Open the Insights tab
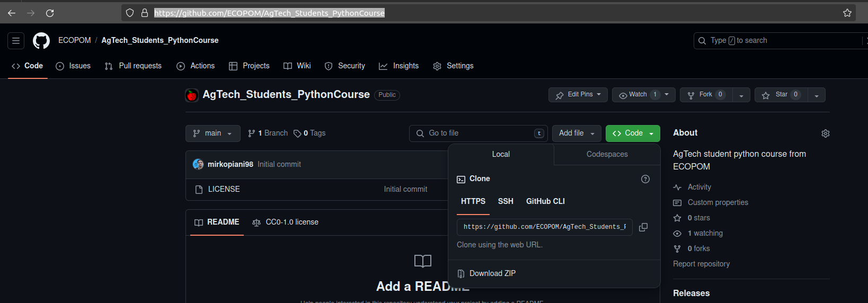868x303 pixels. [399, 66]
